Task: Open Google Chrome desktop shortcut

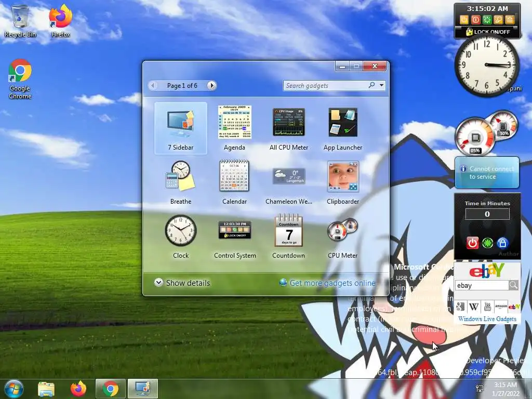Action: point(20,79)
